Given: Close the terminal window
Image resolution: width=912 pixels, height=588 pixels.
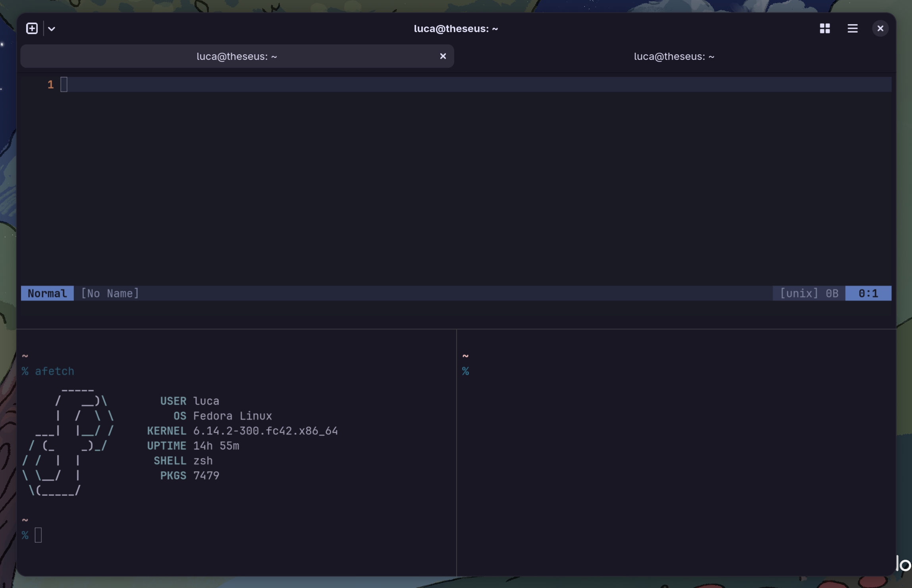Looking at the screenshot, I should 880,29.
